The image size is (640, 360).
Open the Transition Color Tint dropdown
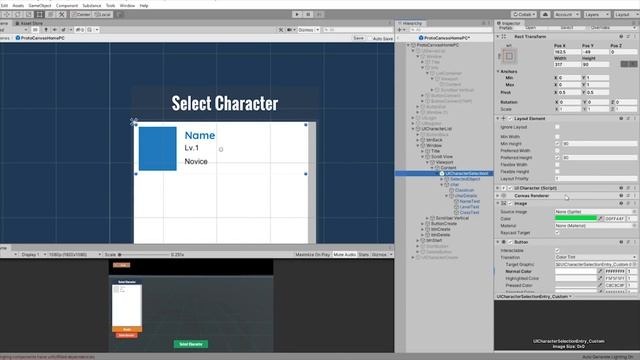coord(596,257)
